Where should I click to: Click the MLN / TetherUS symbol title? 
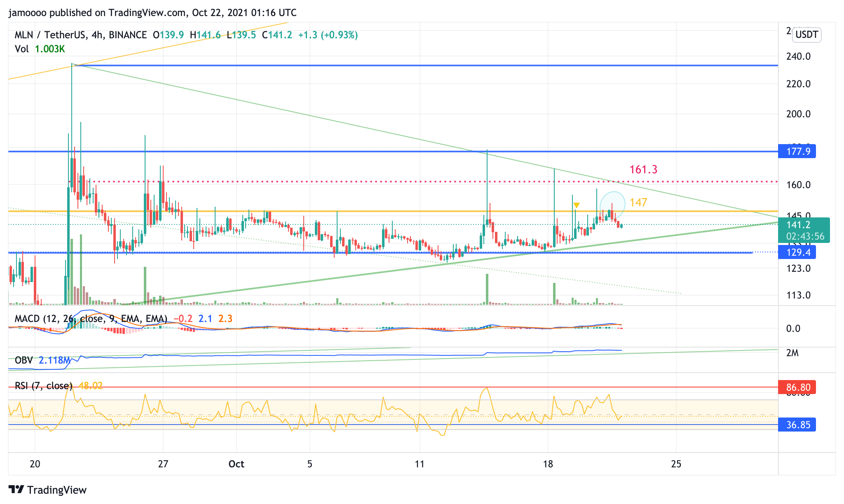coord(81,35)
